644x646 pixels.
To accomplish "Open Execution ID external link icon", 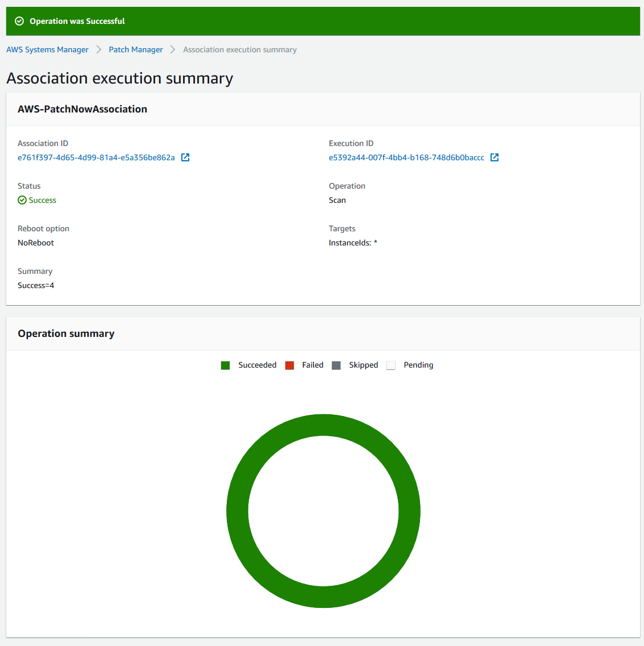I will pos(495,157).
